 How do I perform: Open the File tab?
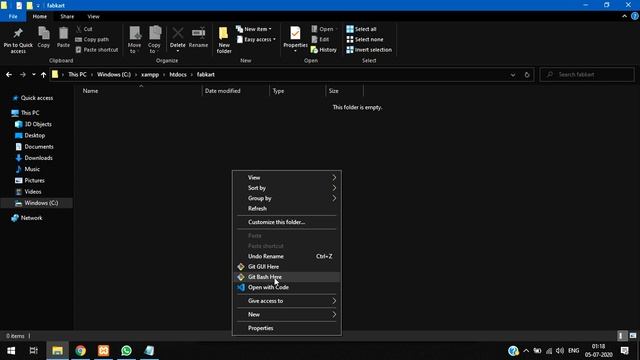(13, 16)
